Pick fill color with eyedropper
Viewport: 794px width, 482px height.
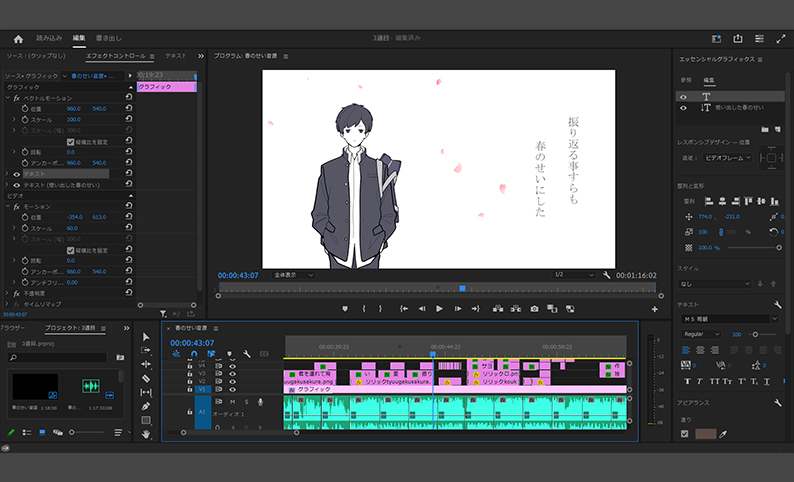coord(723,434)
